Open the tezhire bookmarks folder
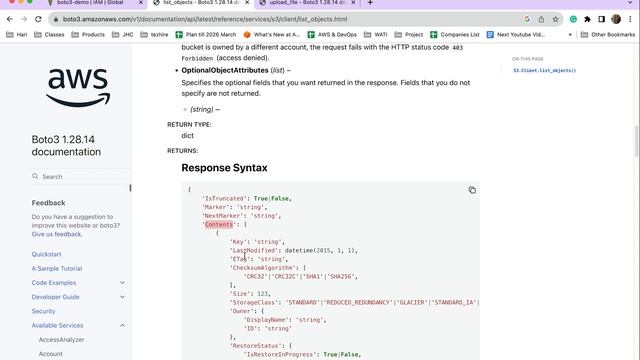Image resolution: width=640 pixels, height=360 pixels. pos(154,35)
